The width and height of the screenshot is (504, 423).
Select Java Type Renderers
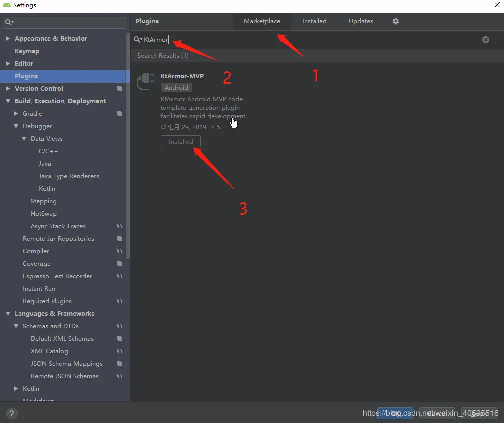[x=69, y=176]
